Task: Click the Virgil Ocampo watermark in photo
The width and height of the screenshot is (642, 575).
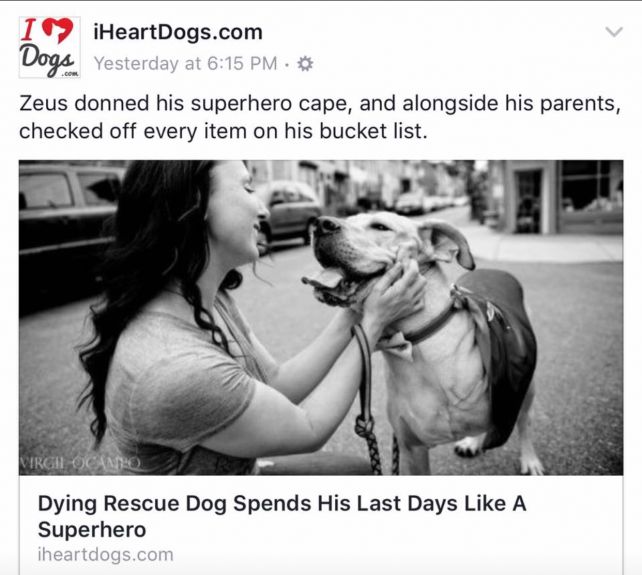Action: coord(80,463)
